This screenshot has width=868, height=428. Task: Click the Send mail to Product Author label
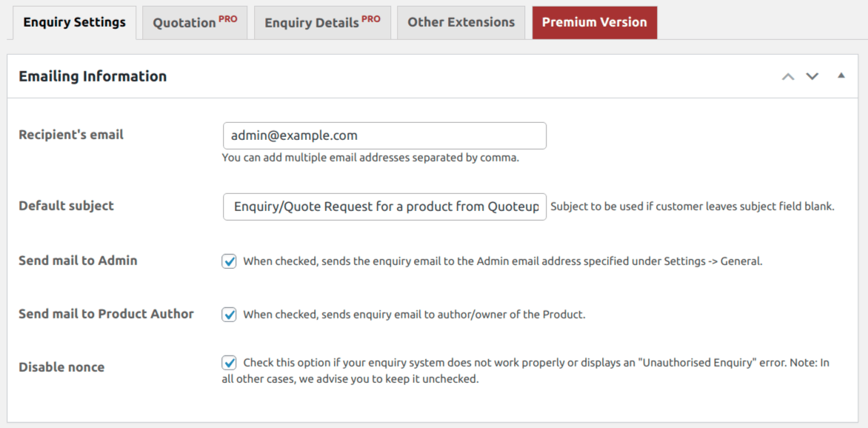[106, 314]
